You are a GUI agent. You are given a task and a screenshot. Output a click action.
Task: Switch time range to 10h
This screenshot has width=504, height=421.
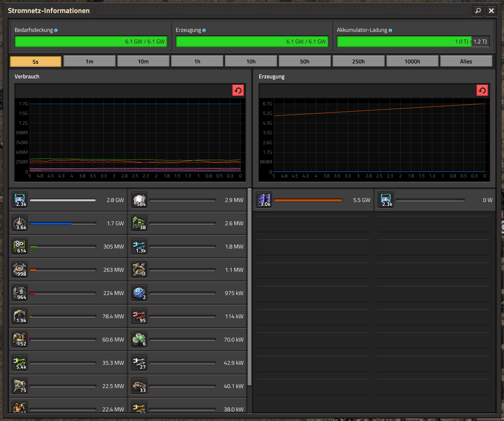(x=251, y=61)
